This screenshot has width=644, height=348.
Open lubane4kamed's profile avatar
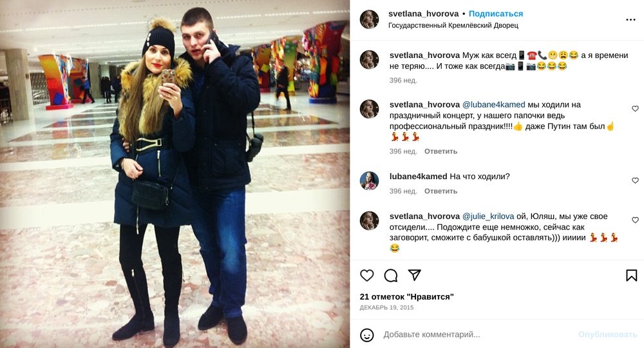369,181
